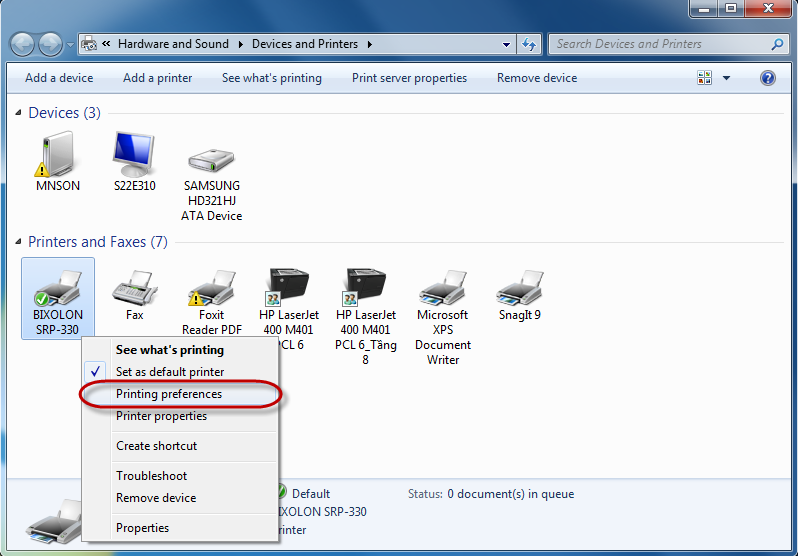Select the Fax printer icon

click(x=134, y=288)
